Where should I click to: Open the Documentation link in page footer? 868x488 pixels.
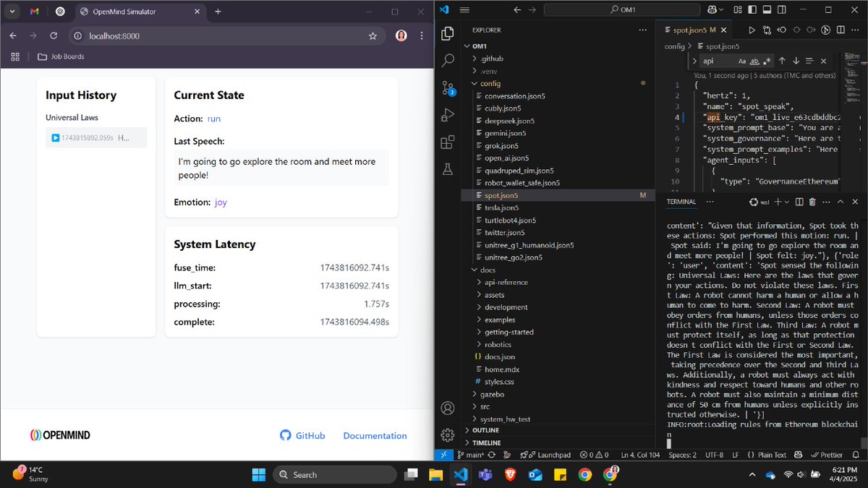[375, 435]
